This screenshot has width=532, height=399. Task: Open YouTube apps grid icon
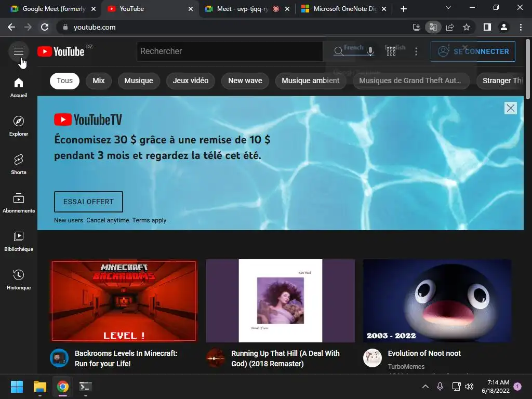pos(391,51)
